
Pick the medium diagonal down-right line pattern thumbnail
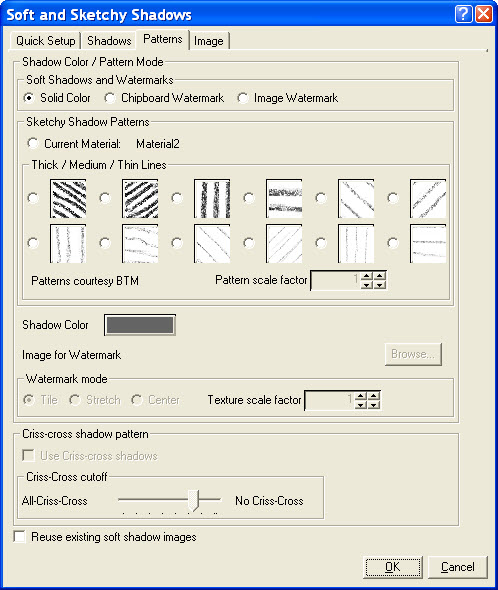356,199
